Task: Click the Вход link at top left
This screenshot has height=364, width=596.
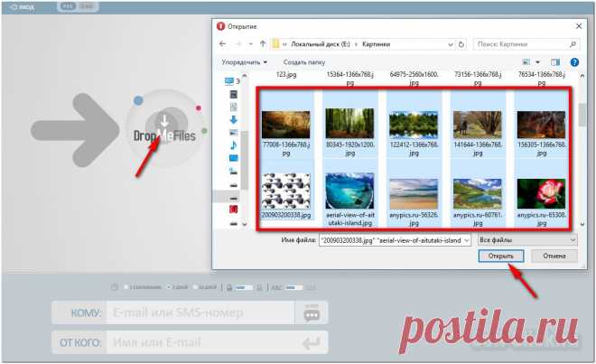Action: (23, 7)
